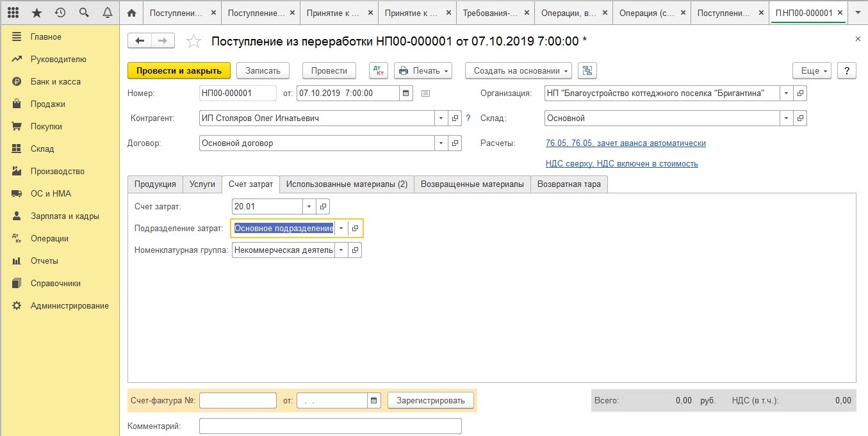Open calendar picker for document date
The width and height of the screenshot is (868, 436).
pos(405,93)
